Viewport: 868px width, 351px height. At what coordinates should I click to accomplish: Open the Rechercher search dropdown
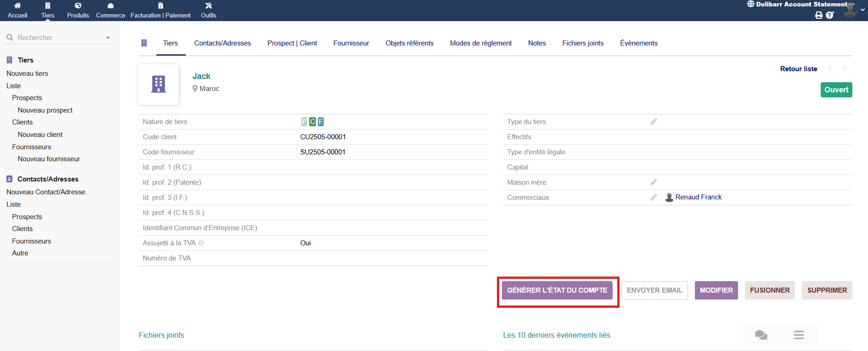coord(107,38)
